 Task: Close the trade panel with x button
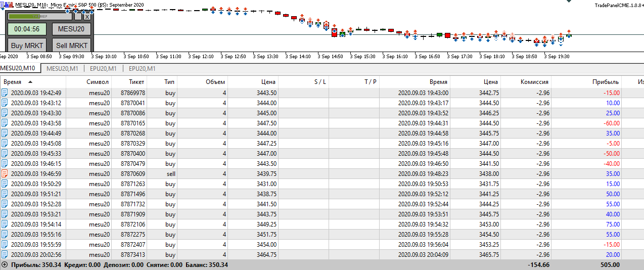[x=87, y=16]
